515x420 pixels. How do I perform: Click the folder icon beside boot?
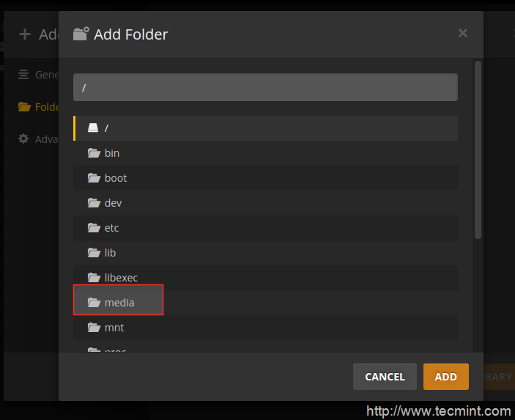[x=94, y=178]
